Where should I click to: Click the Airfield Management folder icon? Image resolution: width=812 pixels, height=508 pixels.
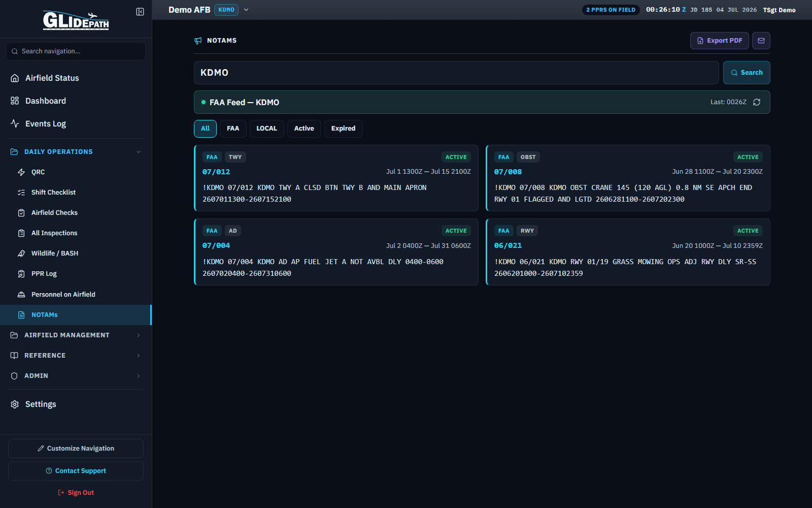point(14,335)
